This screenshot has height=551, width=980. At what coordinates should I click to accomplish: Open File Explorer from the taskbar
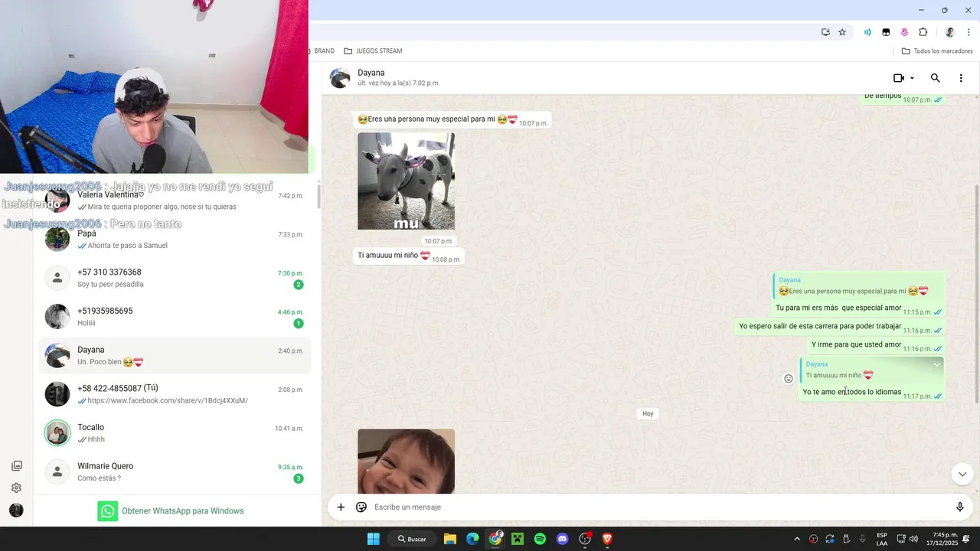click(450, 539)
